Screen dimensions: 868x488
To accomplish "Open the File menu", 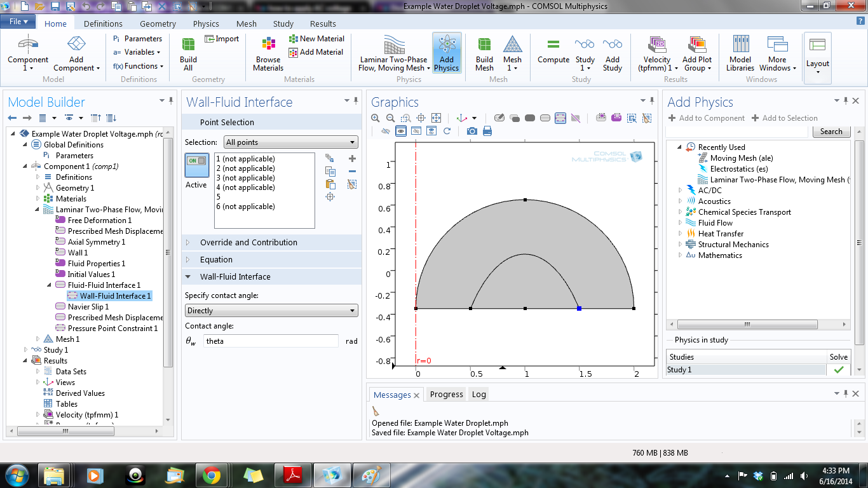I will (18, 22).
